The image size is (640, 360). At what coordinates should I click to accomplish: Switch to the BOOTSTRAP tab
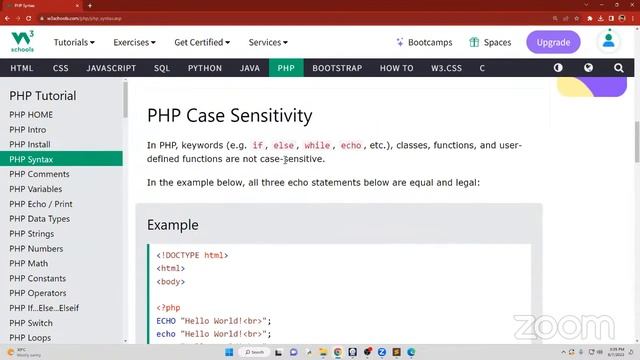pyautogui.click(x=337, y=68)
